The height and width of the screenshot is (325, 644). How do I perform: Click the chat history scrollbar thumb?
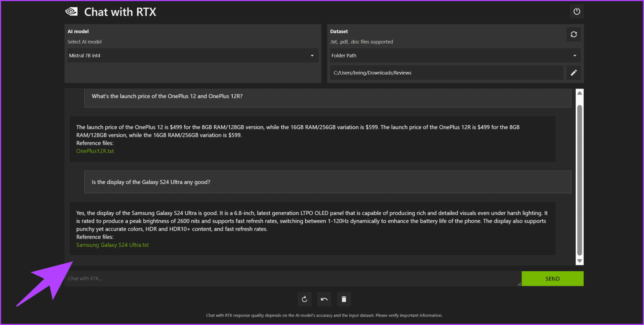click(x=579, y=181)
